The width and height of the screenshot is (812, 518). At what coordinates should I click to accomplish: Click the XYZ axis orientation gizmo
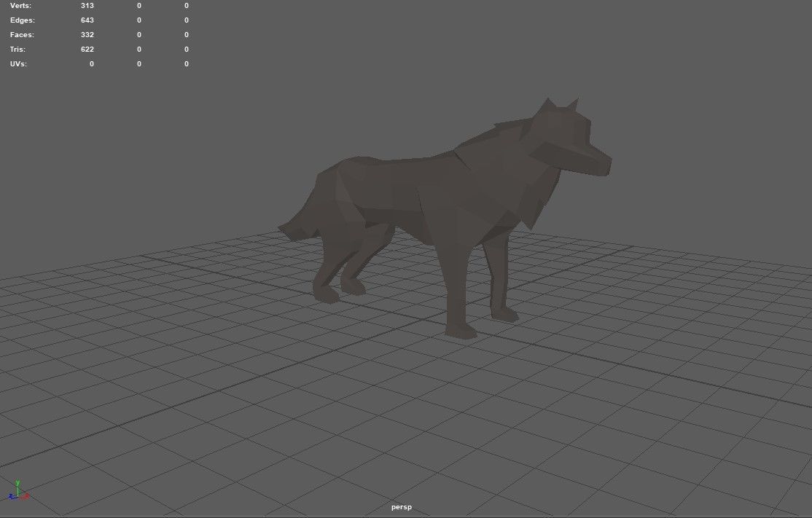[x=19, y=490]
